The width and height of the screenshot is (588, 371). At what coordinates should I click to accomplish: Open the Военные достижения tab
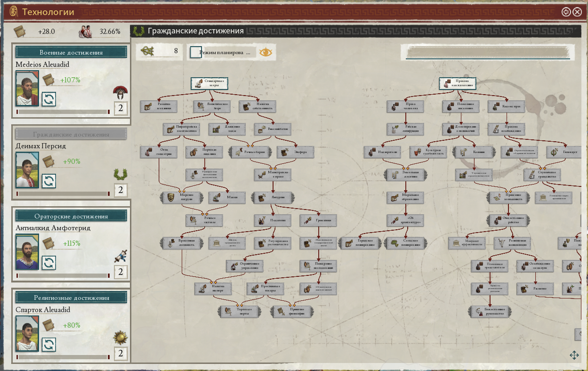tap(71, 52)
